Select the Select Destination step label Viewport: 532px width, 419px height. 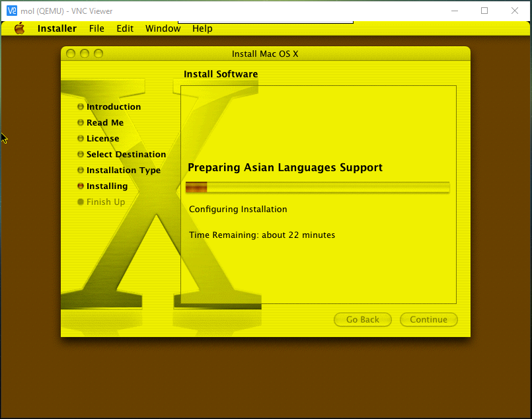(126, 155)
